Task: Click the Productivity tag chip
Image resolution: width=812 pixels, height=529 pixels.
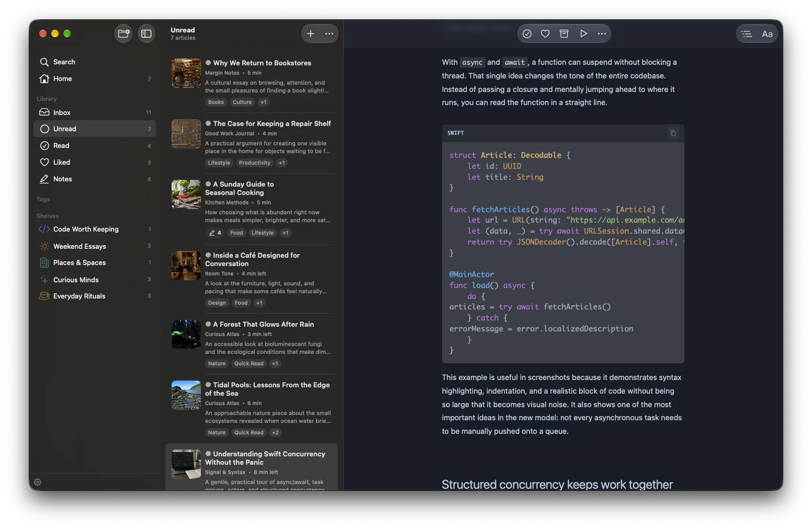Action: 255,163
